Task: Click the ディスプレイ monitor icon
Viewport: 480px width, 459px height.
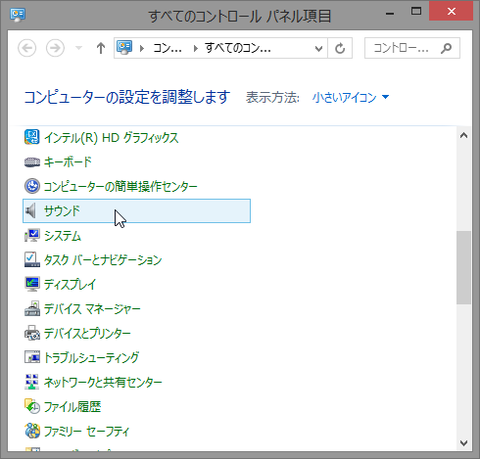Action: click(x=32, y=284)
